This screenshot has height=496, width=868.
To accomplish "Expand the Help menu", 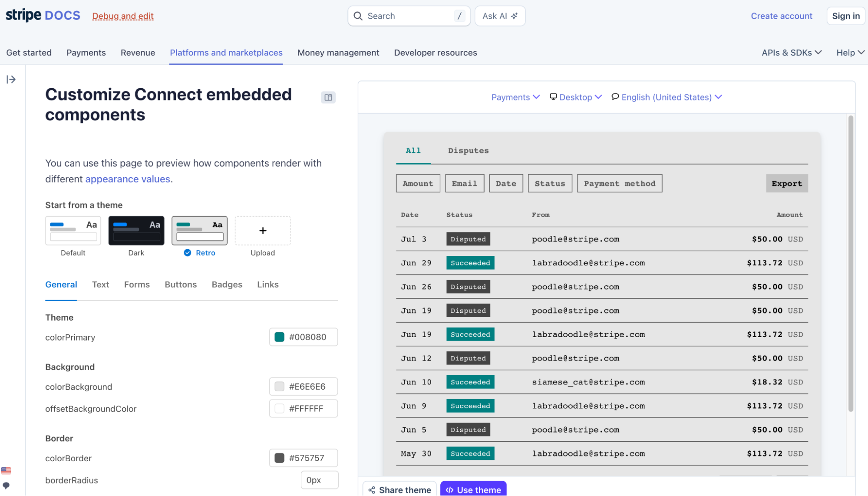I will [x=850, y=53].
